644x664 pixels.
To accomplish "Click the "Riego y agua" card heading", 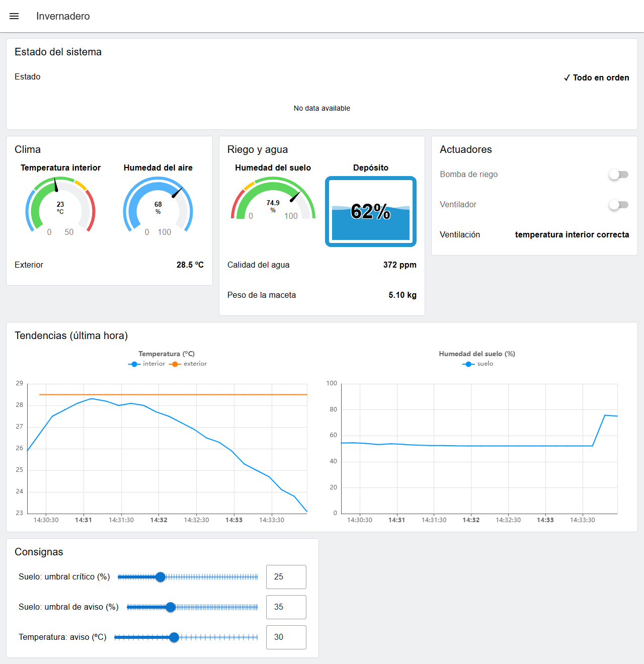I will pyautogui.click(x=258, y=149).
